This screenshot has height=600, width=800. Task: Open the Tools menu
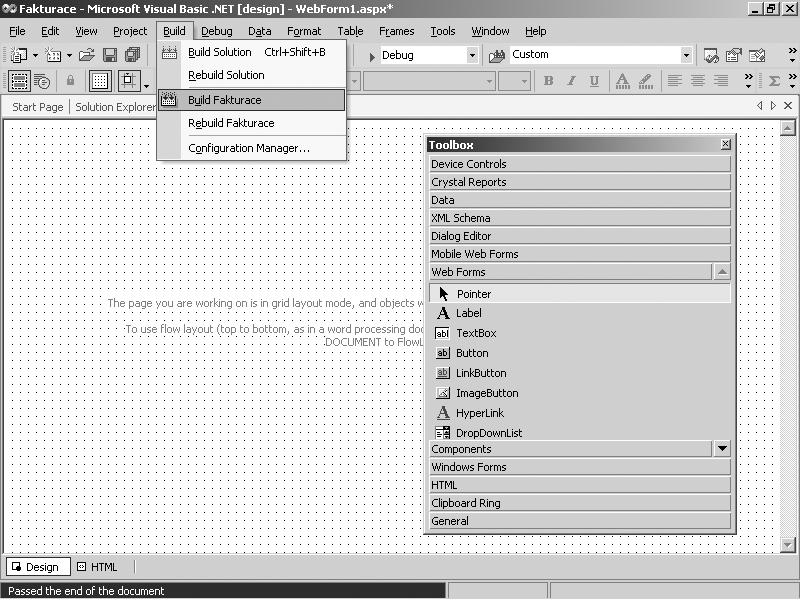tap(442, 31)
